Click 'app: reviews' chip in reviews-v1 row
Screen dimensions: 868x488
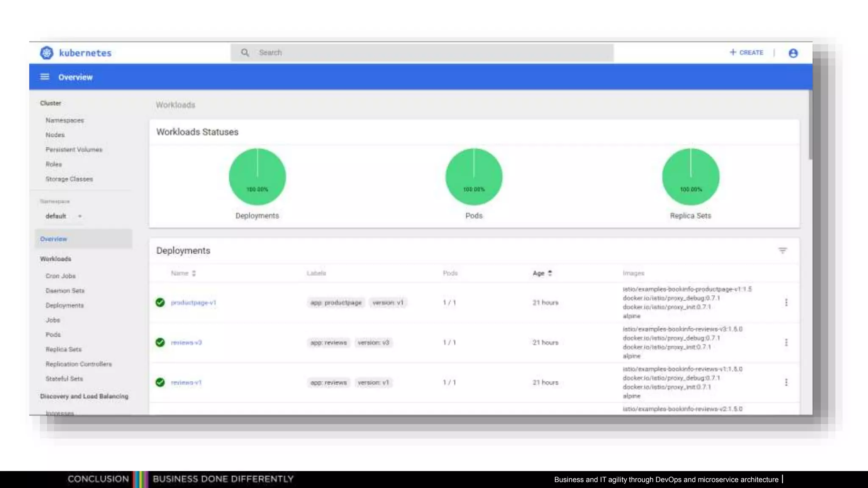(328, 382)
